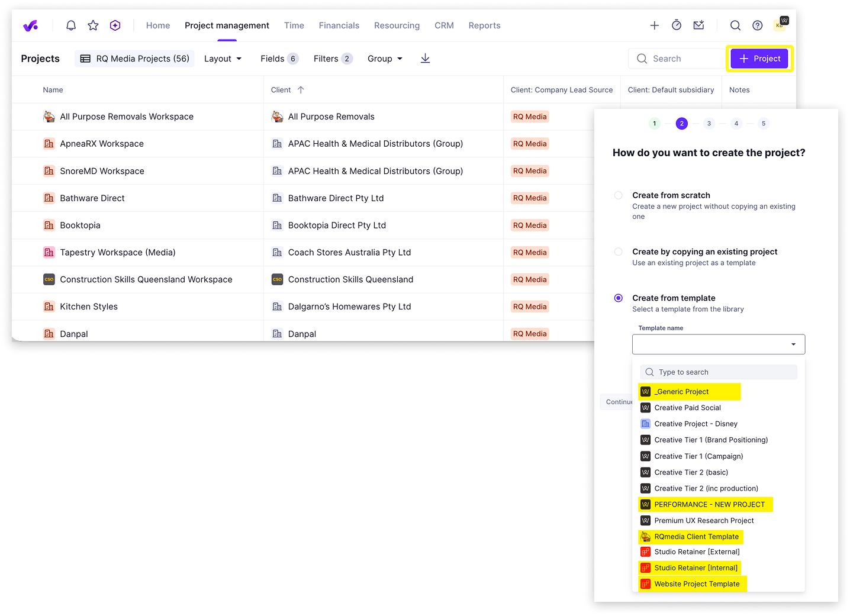The height and width of the screenshot is (616, 850).
Task: Open the Group dropdown
Action: 385,59
